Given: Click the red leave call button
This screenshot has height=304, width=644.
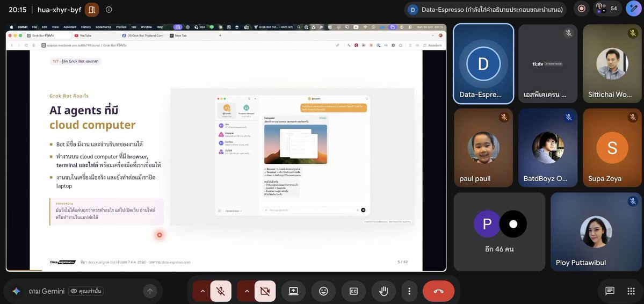Looking at the screenshot, I should 438,291.
